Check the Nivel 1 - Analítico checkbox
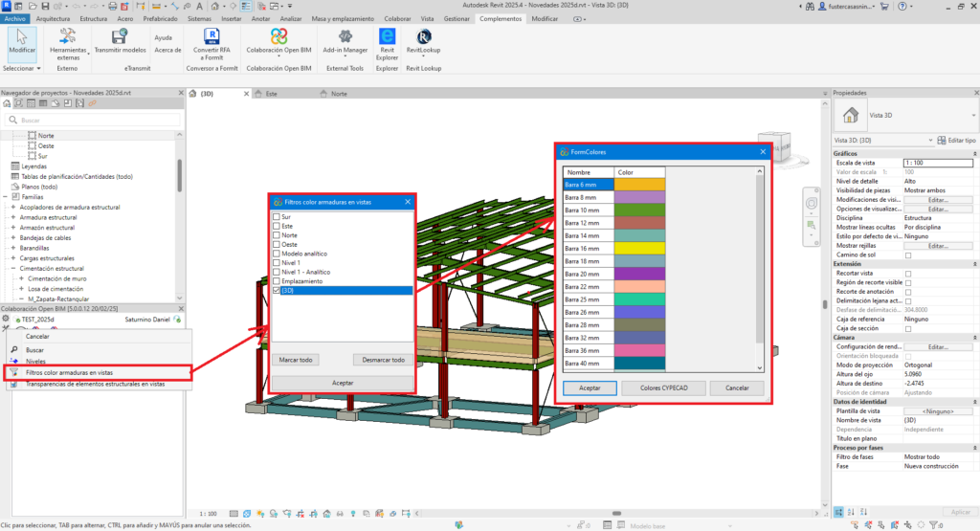 click(x=277, y=272)
